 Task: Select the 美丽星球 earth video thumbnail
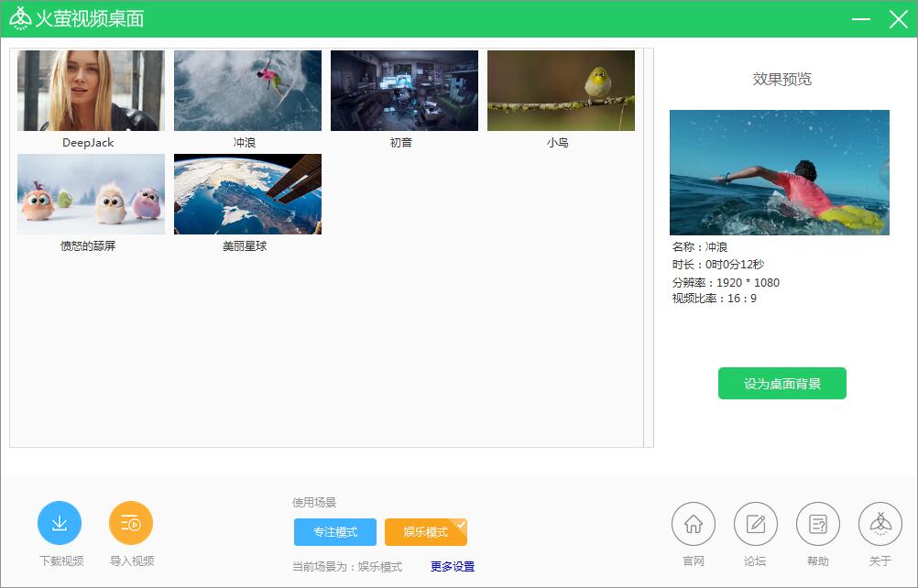click(x=247, y=193)
